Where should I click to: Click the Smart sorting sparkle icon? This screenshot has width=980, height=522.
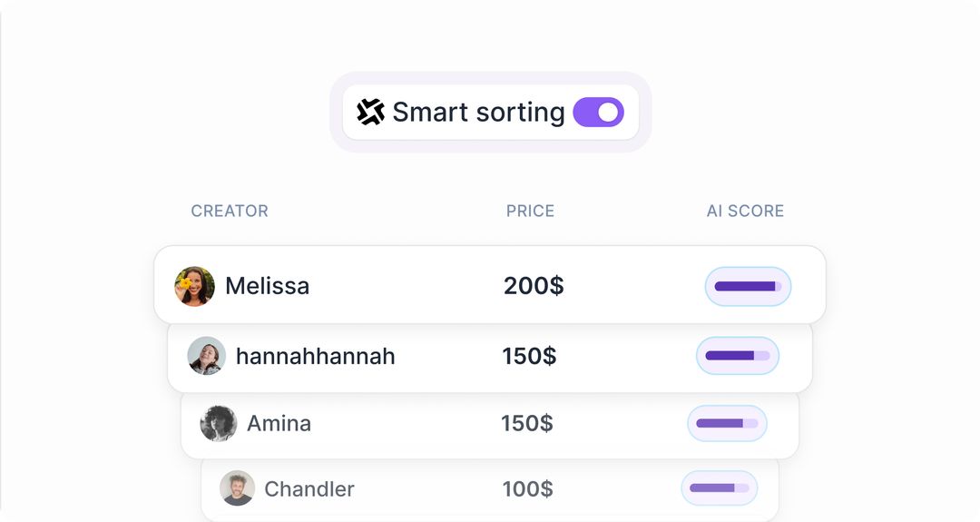370,112
